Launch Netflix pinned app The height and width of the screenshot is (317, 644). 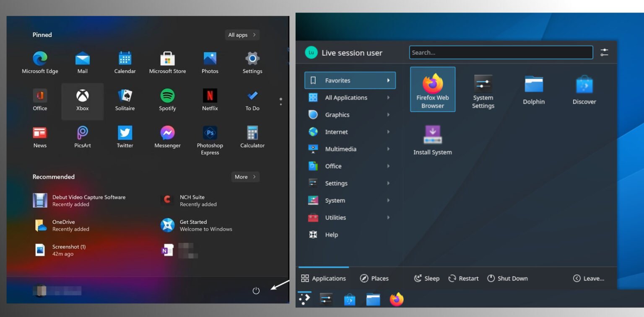[x=210, y=100]
